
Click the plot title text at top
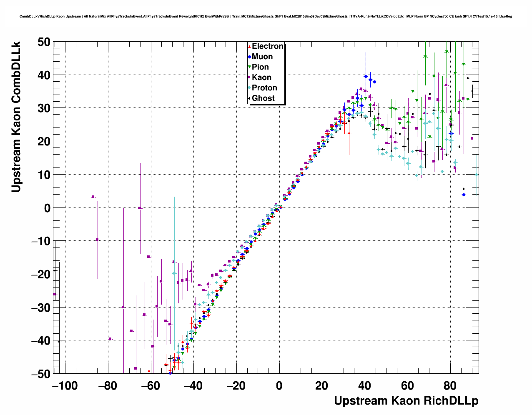[266, 17]
